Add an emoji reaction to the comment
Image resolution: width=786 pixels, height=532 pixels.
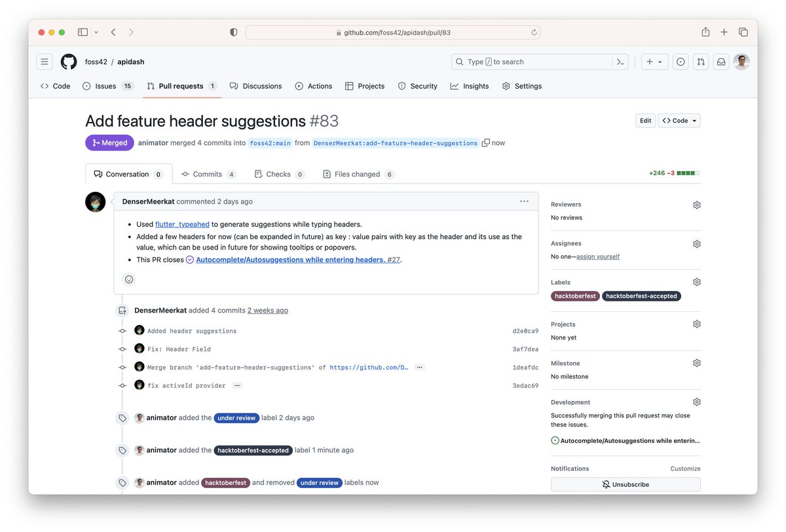[129, 279]
